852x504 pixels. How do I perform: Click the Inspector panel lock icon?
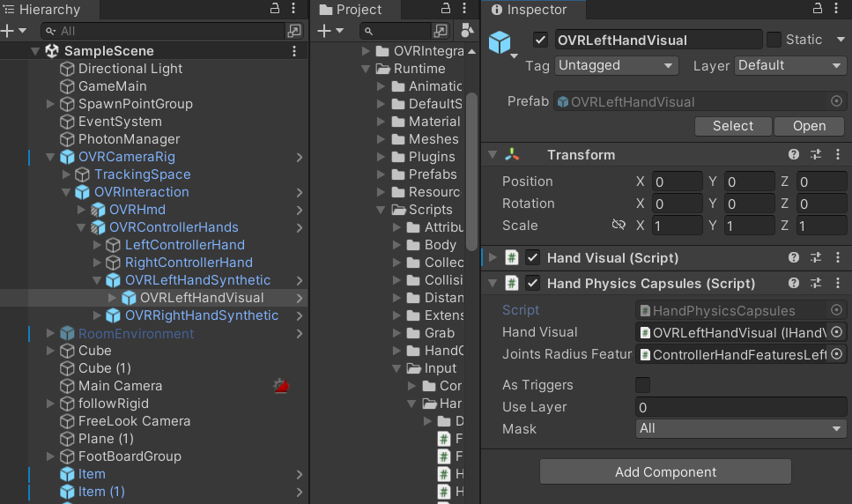pos(818,8)
